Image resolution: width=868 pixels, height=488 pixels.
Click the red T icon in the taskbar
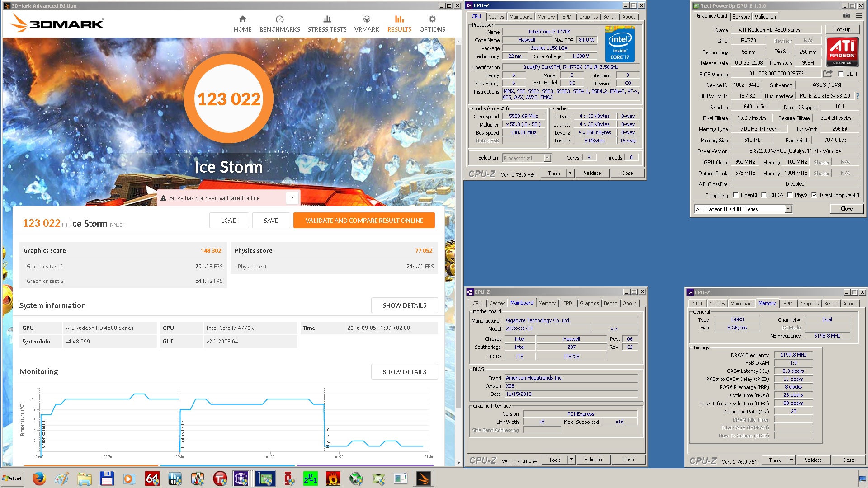220,479
